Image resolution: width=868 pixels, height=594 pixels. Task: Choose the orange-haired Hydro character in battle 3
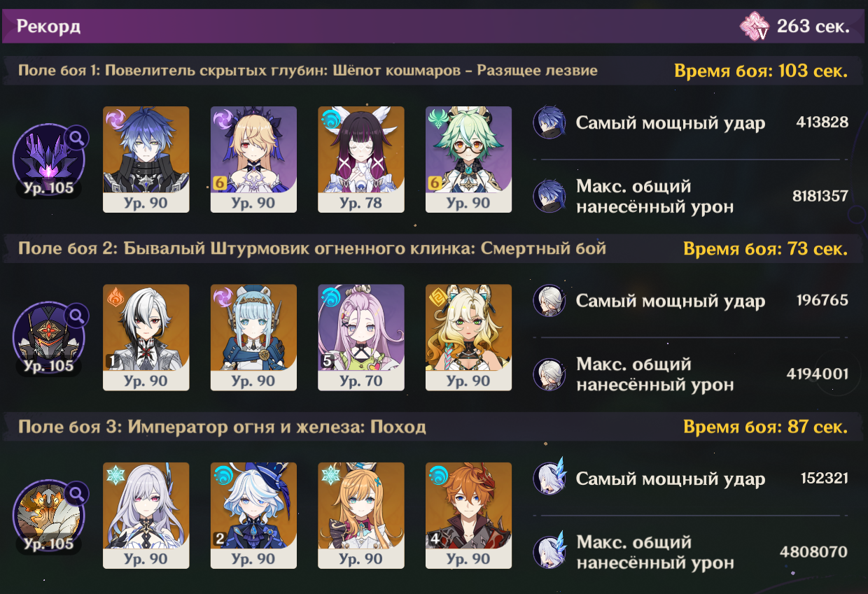(x=468, y=515)
